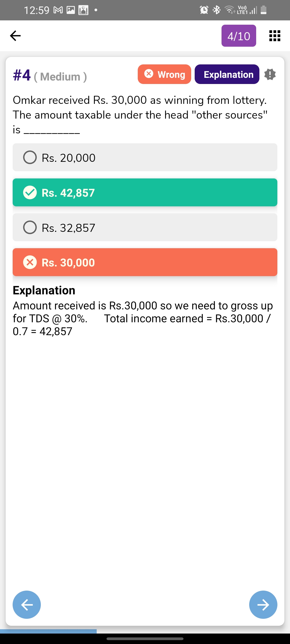This screenshot has width=290, height=644.
Task: Open the question grid menu icon
Action: coord(275,36)
